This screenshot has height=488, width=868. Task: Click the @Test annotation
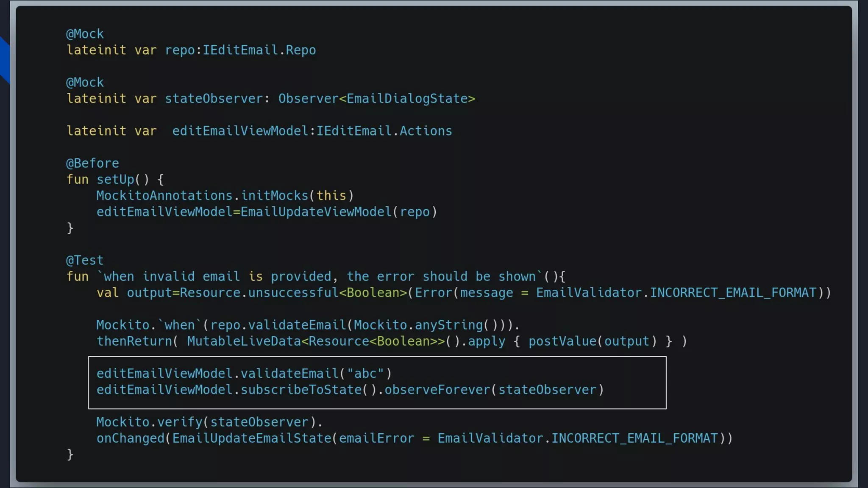85,260
